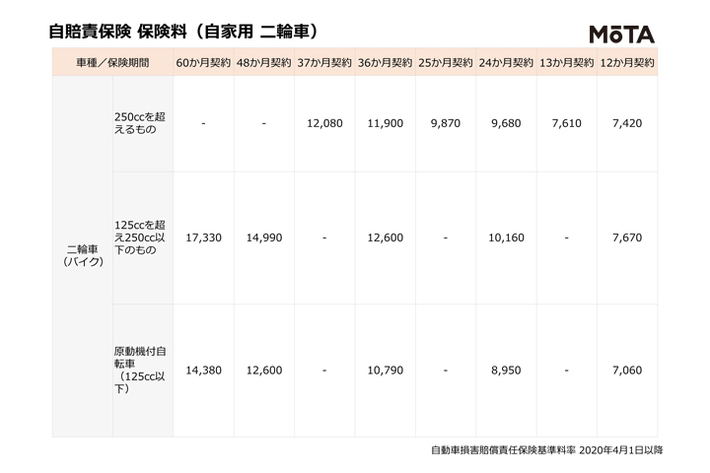Select the 25か月契約 column header

pos(445,62)
